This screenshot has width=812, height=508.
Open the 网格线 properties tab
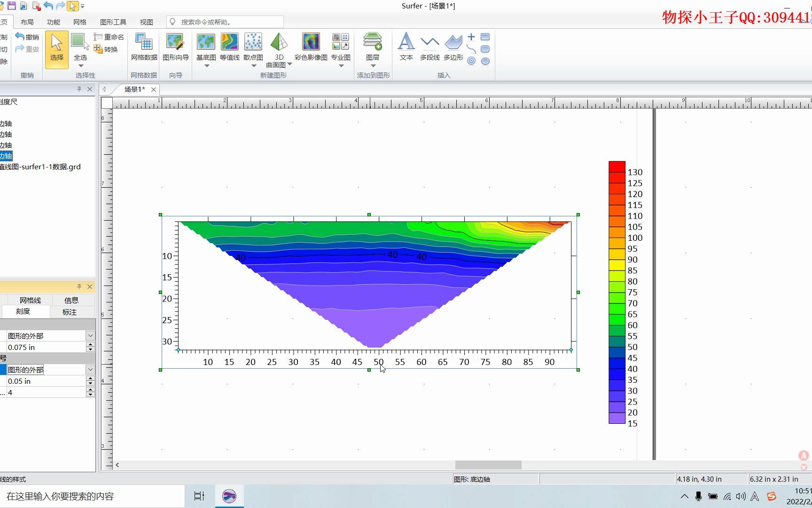(x=30, y=300)
